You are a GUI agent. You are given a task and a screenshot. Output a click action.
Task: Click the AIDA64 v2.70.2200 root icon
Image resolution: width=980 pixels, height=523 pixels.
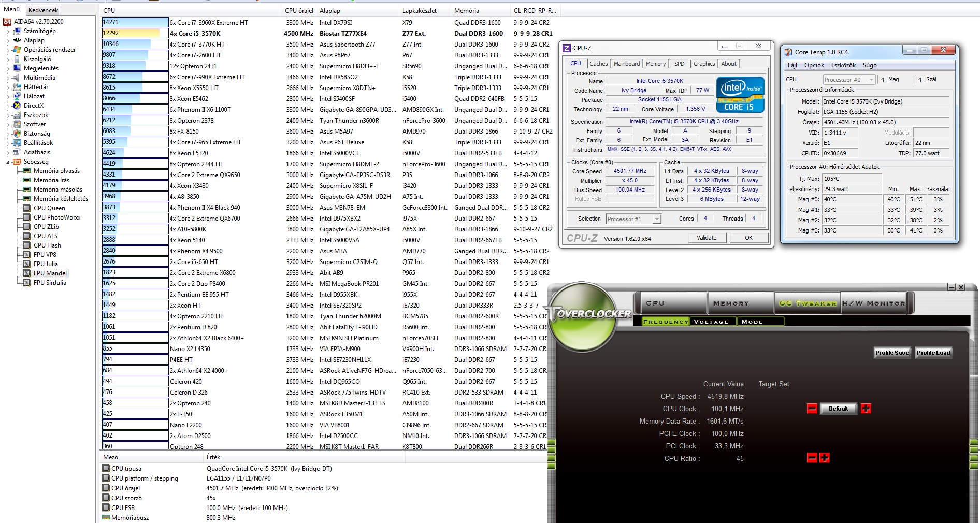[x=7, y=22]
